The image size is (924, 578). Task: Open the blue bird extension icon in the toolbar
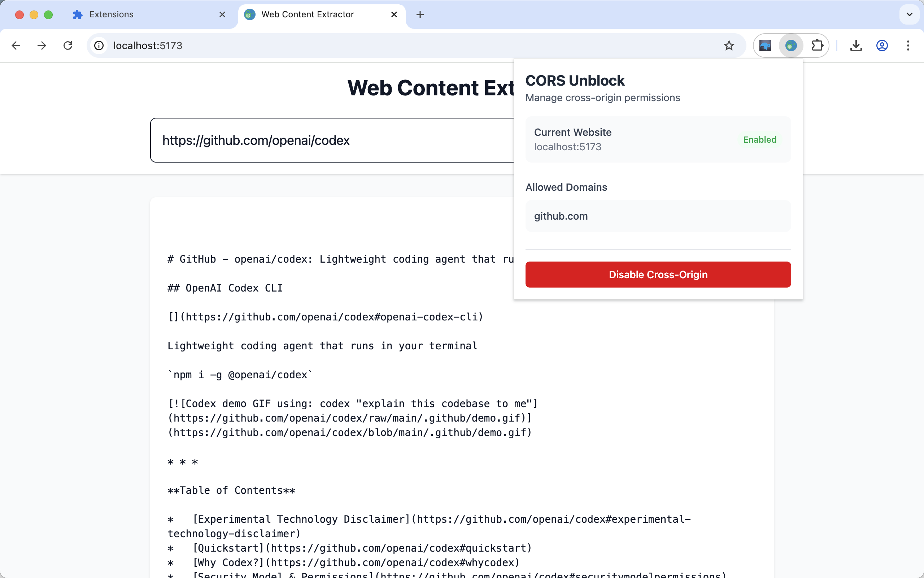coord(765,46)
